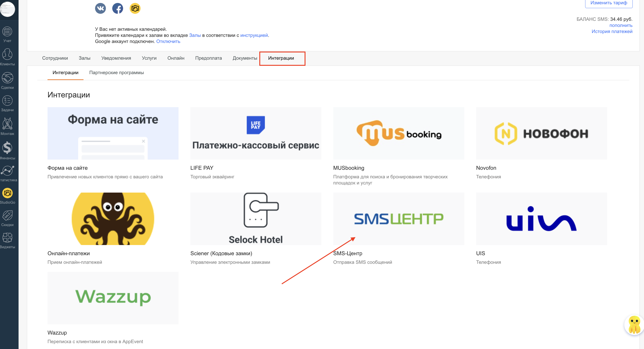Click the SMS-Центр title
The image size is (644, 349).
coord(348,253)
